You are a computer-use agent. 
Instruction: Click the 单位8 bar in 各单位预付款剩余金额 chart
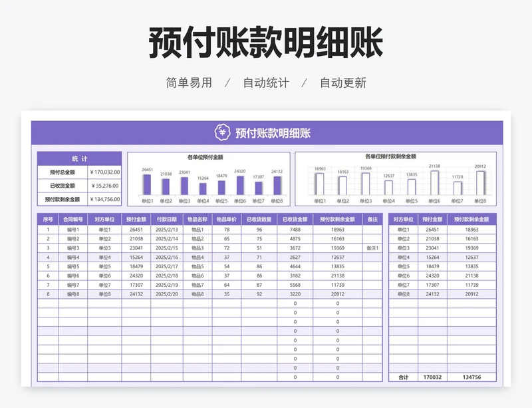coord(480,183)
